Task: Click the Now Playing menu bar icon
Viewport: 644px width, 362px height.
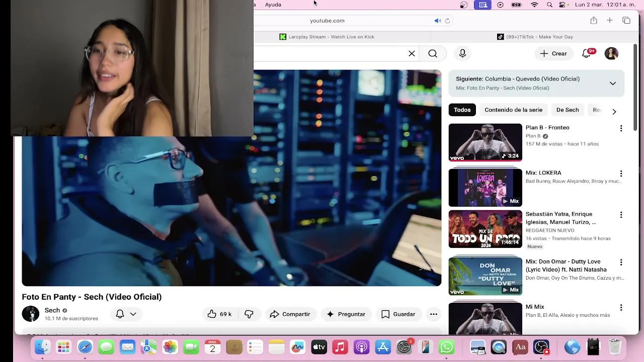Action: point(500,5)
